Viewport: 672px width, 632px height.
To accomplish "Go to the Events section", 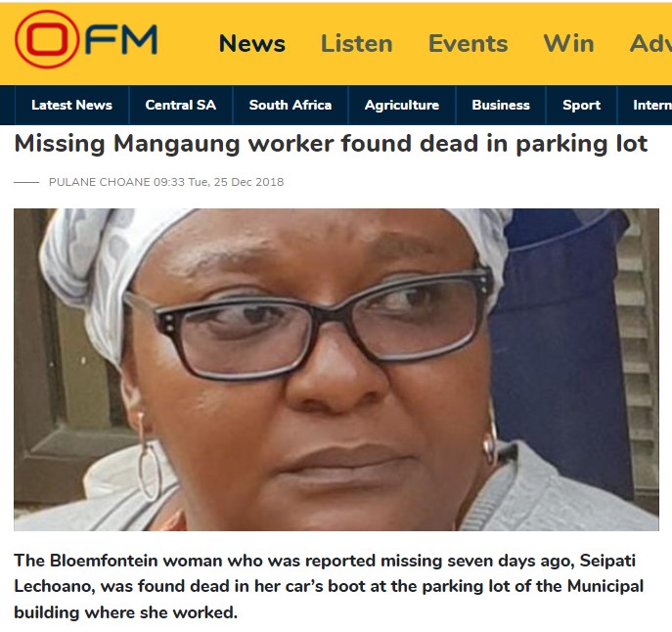I will [x=468, y=43].
